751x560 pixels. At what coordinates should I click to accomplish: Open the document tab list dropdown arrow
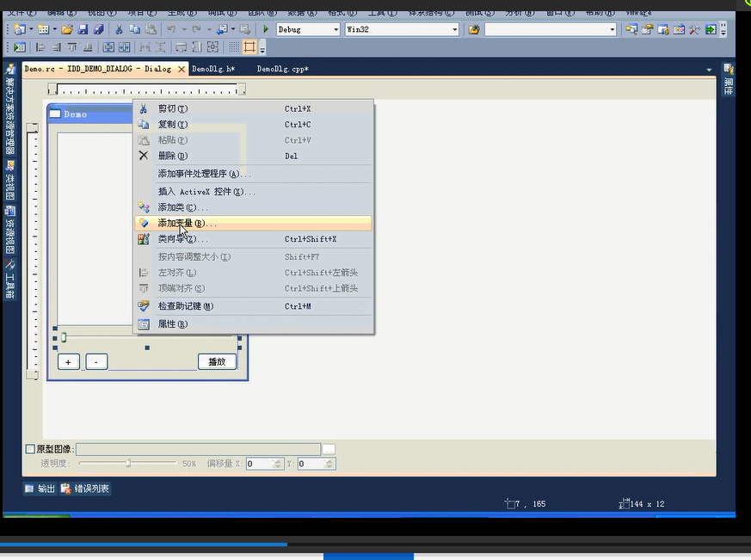pos(709,70)
